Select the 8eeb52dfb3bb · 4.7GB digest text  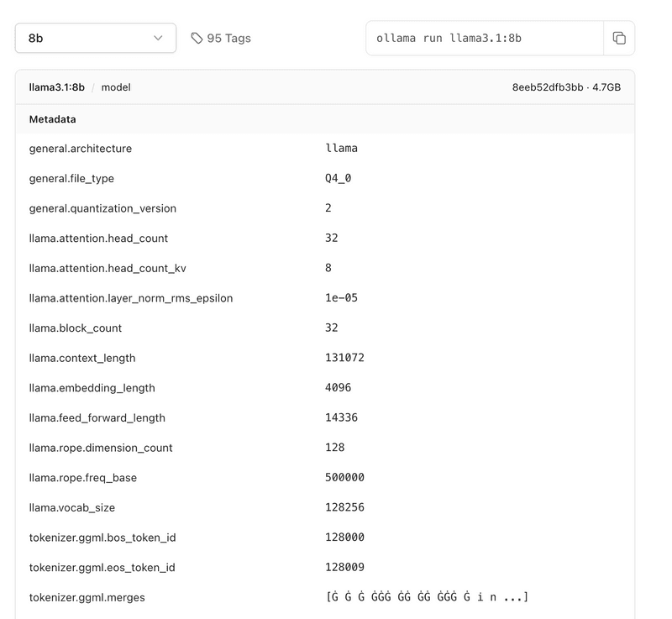pos(566,87)
